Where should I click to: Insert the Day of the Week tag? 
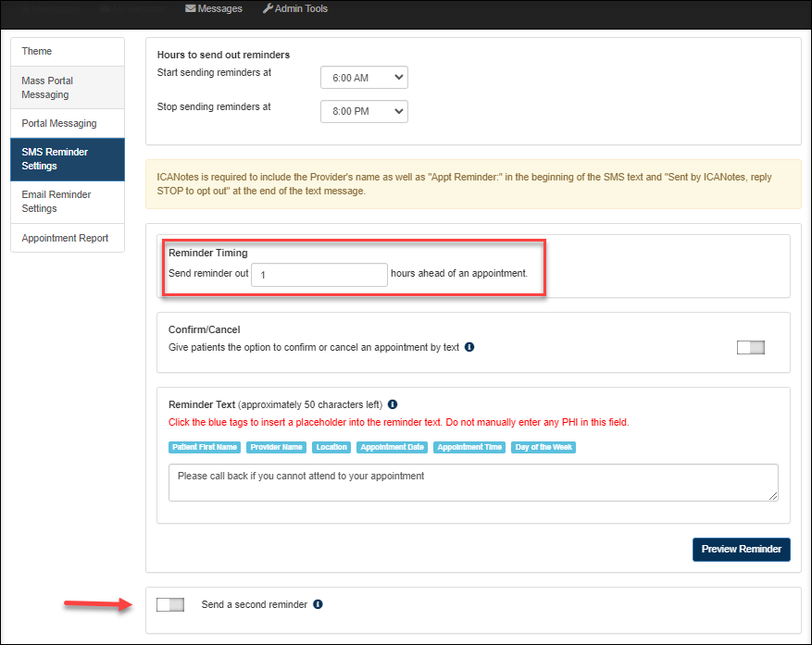click(543, 447)
